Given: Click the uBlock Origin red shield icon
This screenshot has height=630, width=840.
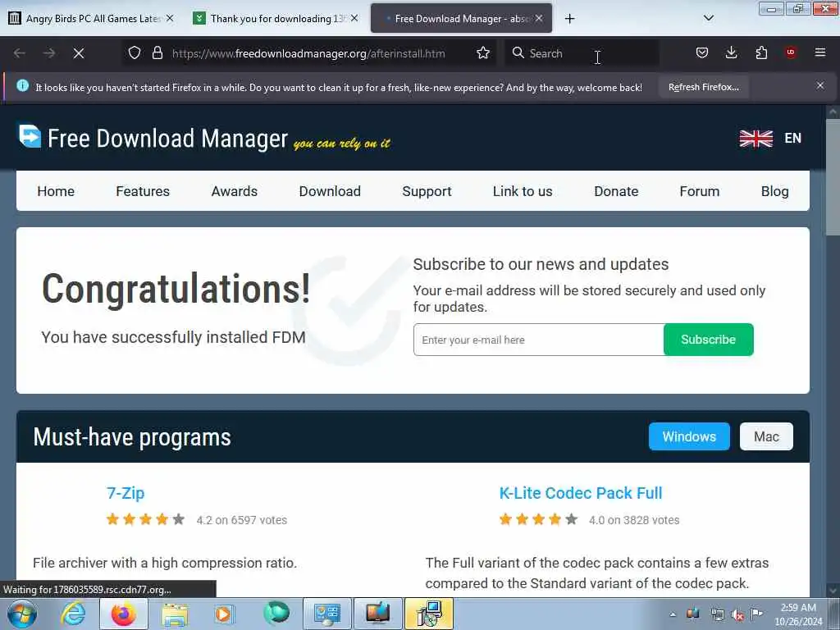Looking at the screenshot, I should tap(791, 53).
